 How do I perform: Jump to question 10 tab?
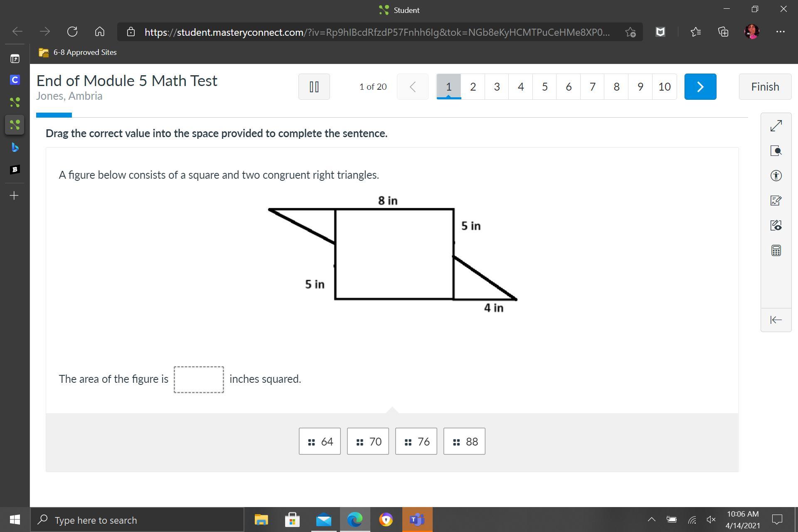664,86
